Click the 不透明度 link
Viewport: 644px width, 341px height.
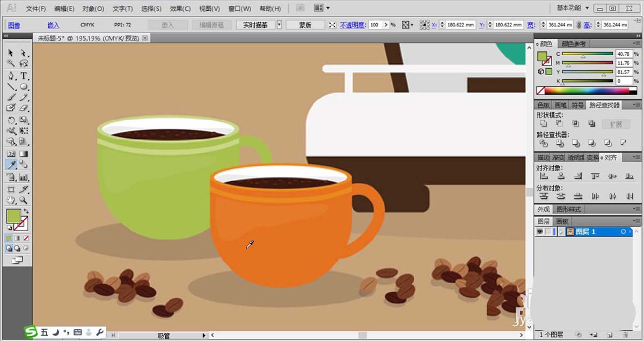[353, 25]
